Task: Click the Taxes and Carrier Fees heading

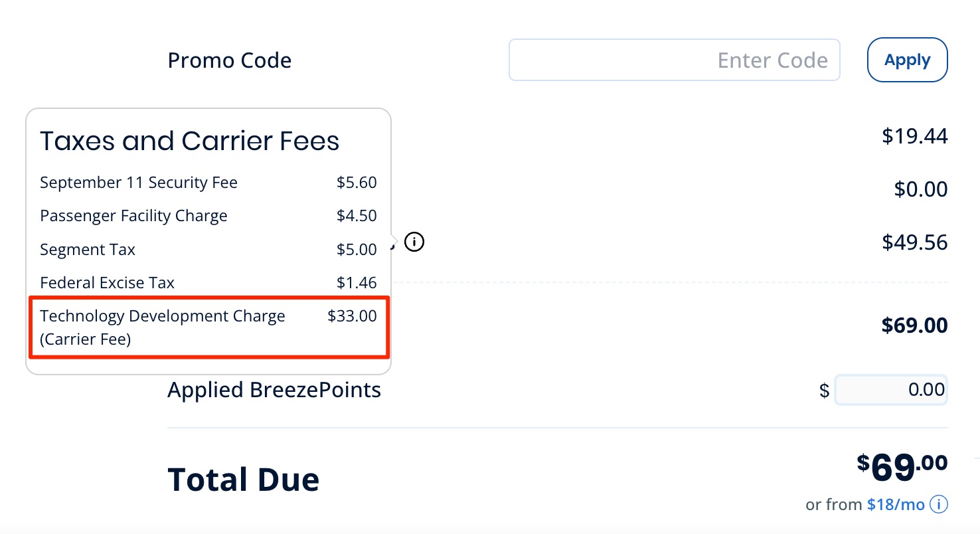Action: click(x=189, y=140)
